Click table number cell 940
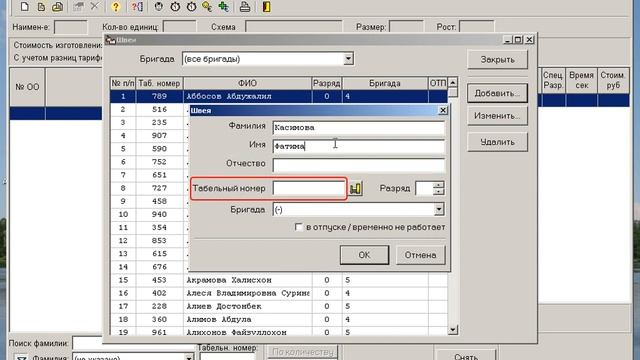The width and height of the screenshot is (640, 360). click(159, 214)
